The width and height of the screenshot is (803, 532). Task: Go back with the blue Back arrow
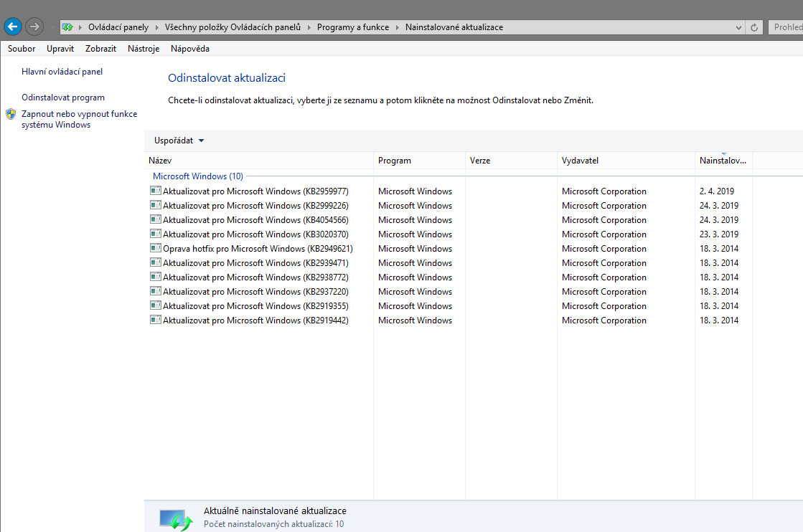[13, 27]
